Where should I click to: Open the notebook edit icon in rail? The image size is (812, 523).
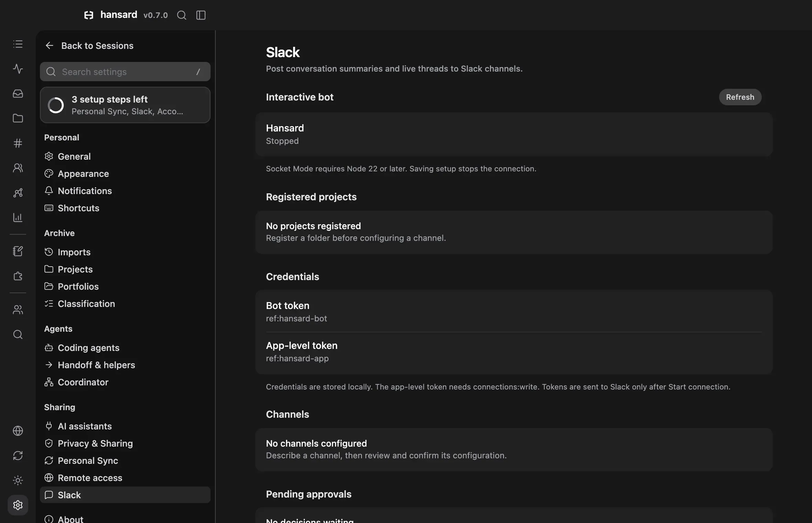coord(18,251)
